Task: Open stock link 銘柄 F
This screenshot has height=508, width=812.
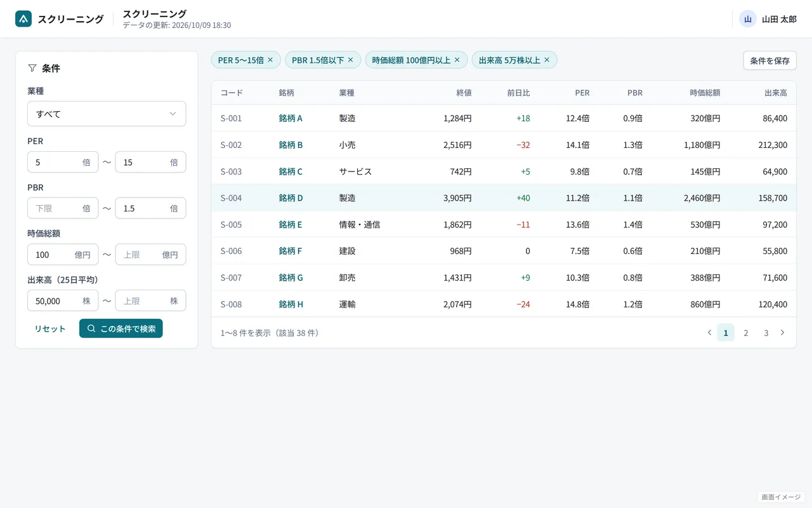Action: pyautogui.click(x=290, y=251)
